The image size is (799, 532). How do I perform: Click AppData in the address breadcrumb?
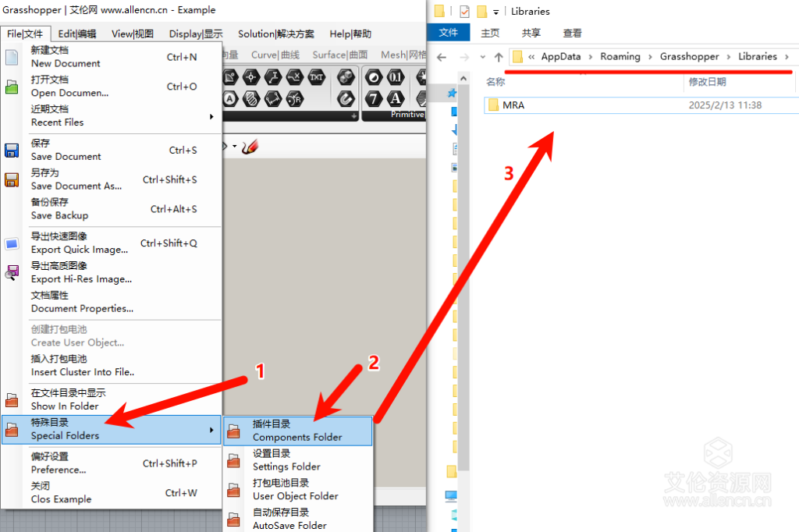pyautogui.click(x=561, y=57)
